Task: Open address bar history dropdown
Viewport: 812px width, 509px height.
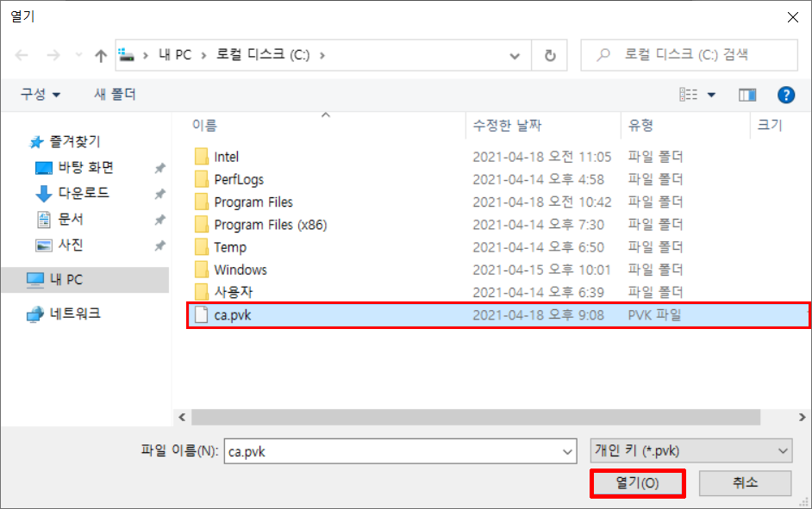Action: point(515,55)
